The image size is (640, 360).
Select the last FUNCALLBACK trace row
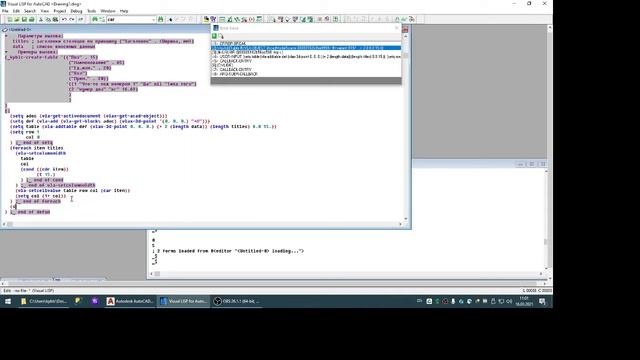[306, 74]
